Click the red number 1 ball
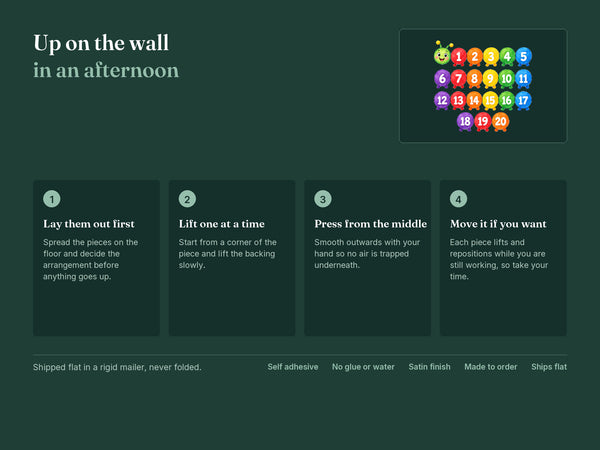Viewport: 600px width, 450px height. 458,57
